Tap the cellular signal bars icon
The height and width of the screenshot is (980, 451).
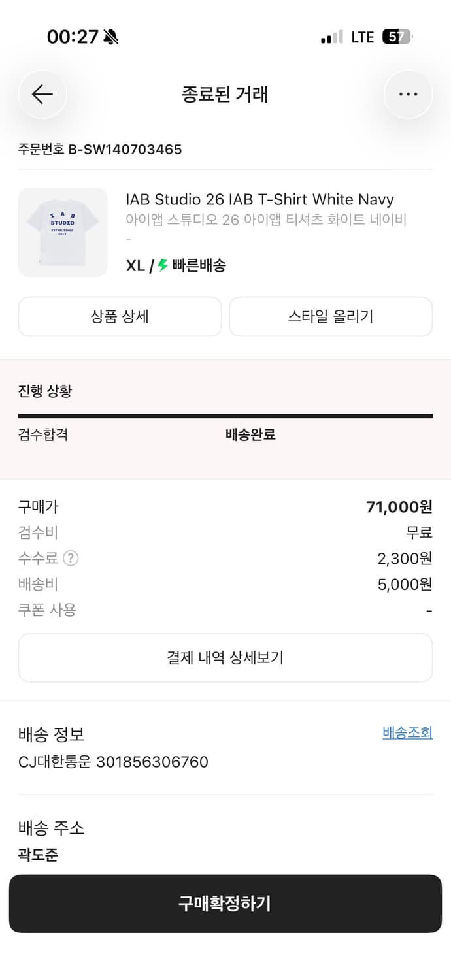click(329, 38)
